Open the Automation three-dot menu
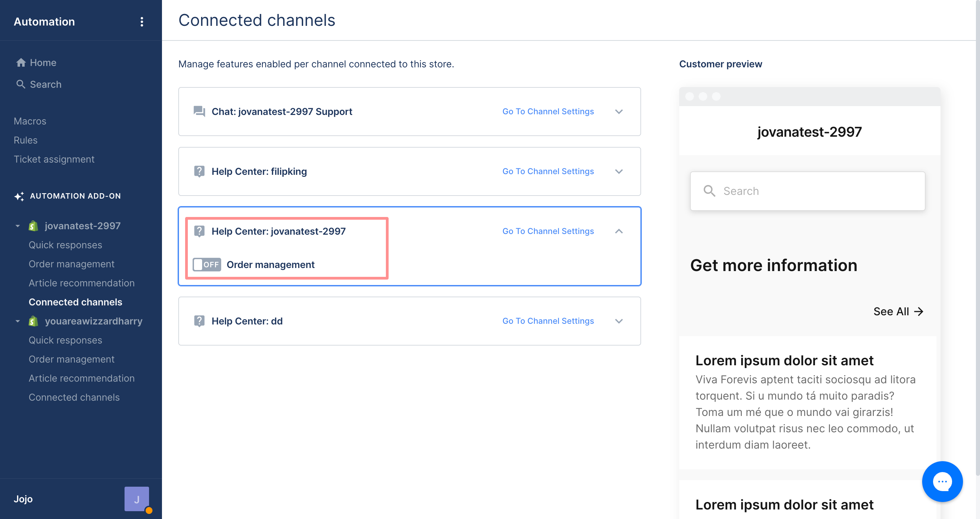This screenshot has width=980, height=519. (142, 22)
